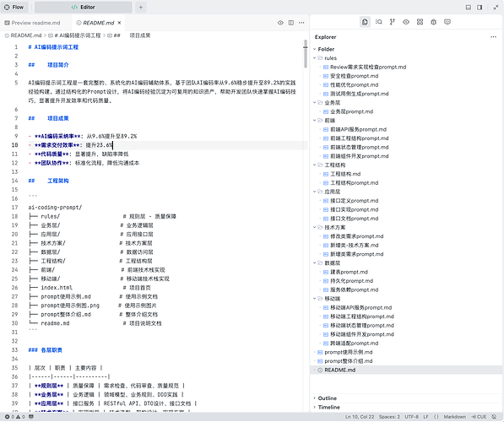Open 工程结构.md file

345,174
